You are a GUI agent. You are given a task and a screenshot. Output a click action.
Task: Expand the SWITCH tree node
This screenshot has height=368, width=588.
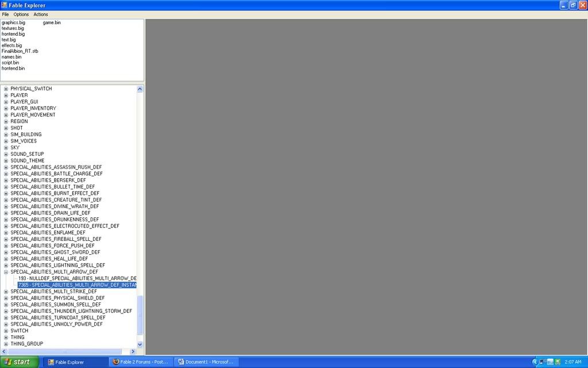point(6,331)
